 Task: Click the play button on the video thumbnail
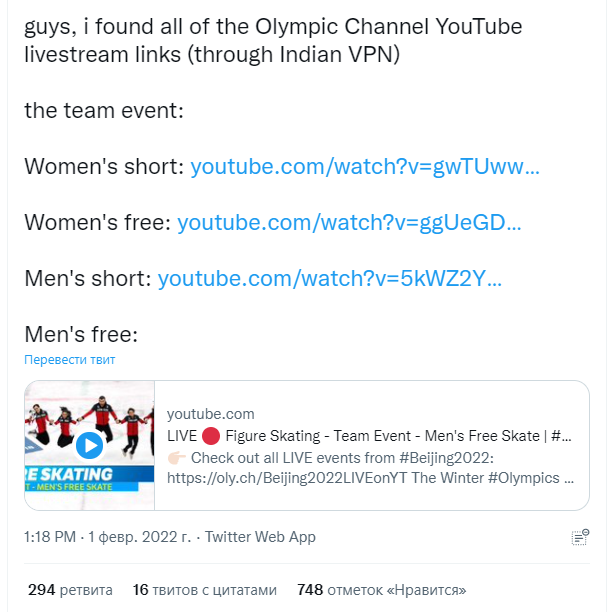89,445
